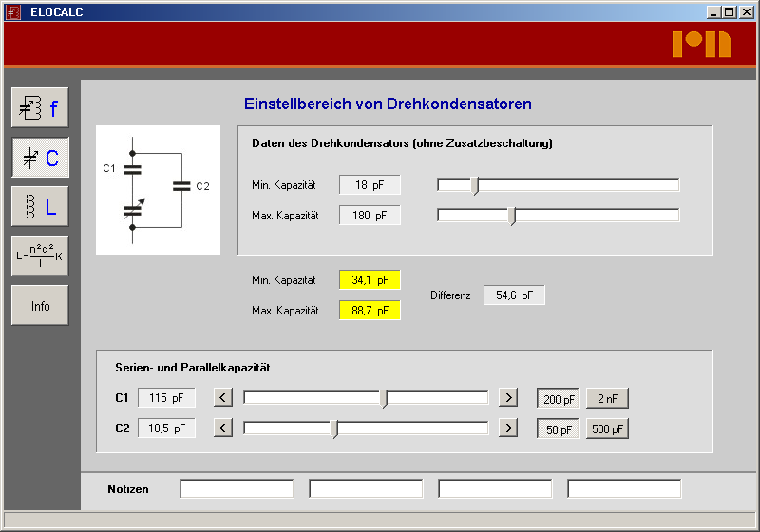Screen dimensions: 760x532
Task: Click the Info button in sidebar
Action: coord(40,306)
